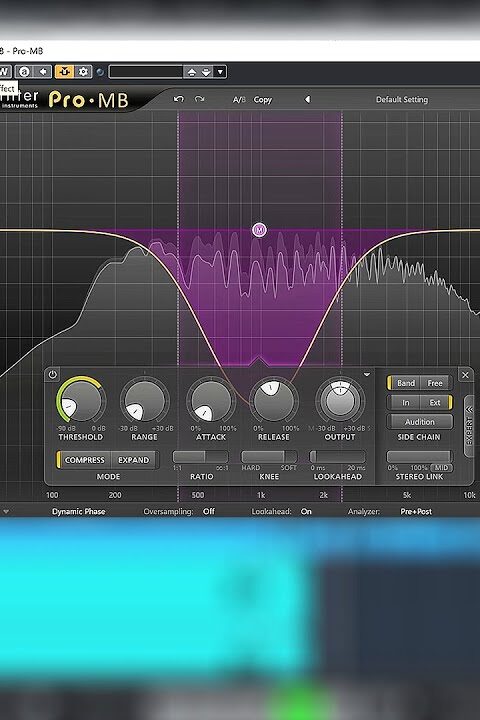Click the Stereo Link slider
This screenshot has width=480, height=720.
tap(419, 456)
